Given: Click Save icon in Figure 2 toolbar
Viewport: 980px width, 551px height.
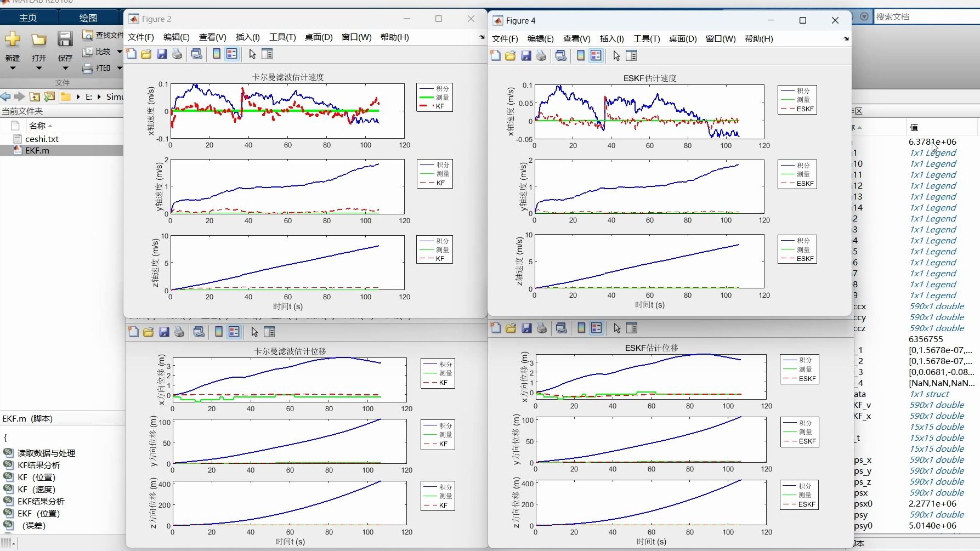Looking at the screenshot, I should coord(162,54).
